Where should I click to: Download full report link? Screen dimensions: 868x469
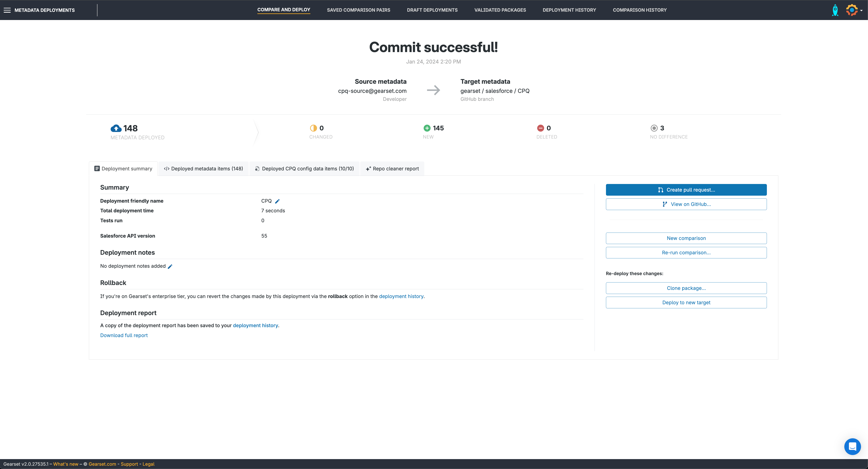124,336
